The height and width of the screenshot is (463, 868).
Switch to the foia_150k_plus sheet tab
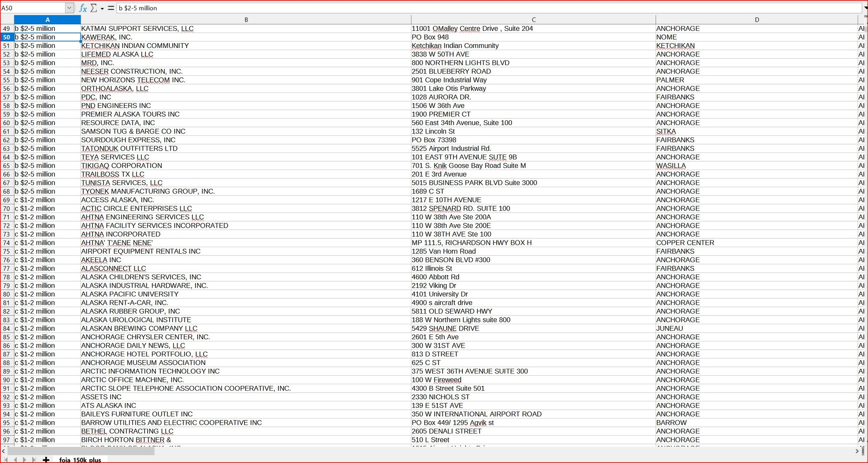pos(80,459)
